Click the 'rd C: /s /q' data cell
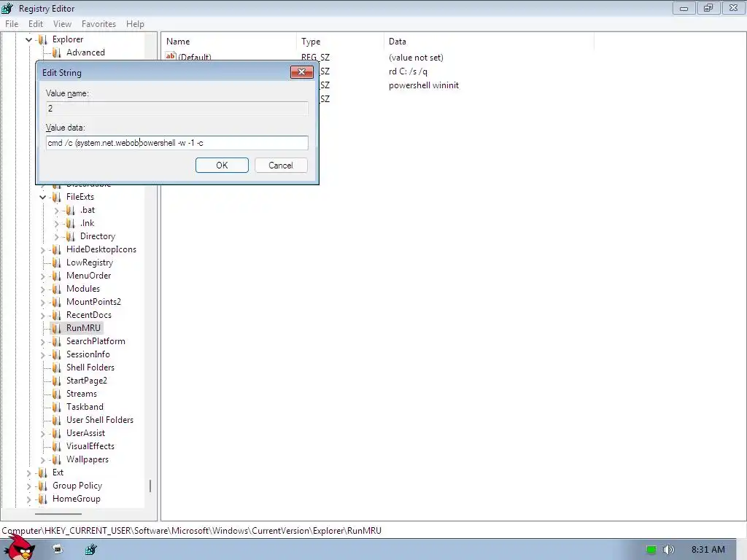Viewport: 747px width, 560px height. click(408, 71)
